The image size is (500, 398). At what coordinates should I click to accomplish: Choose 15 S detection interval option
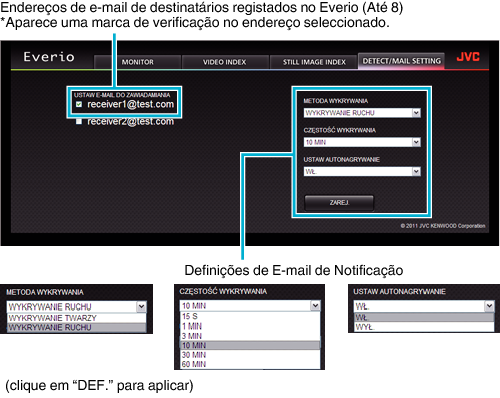point(250,316)
